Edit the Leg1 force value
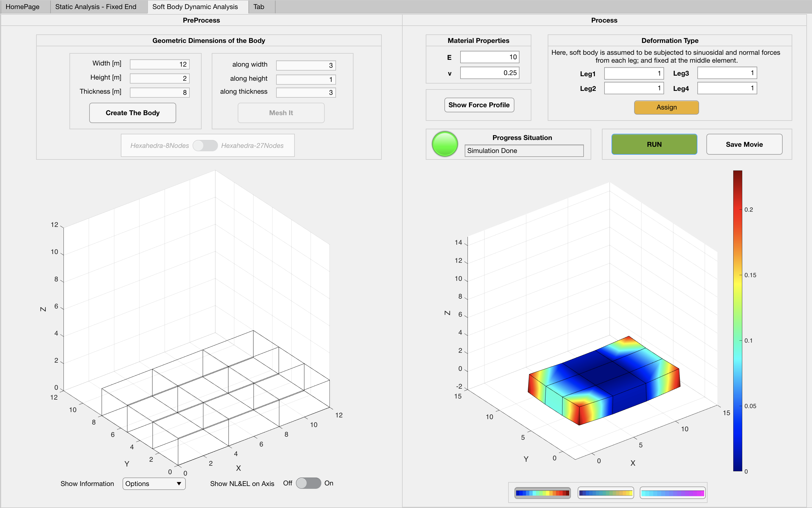 coord(634,73)
